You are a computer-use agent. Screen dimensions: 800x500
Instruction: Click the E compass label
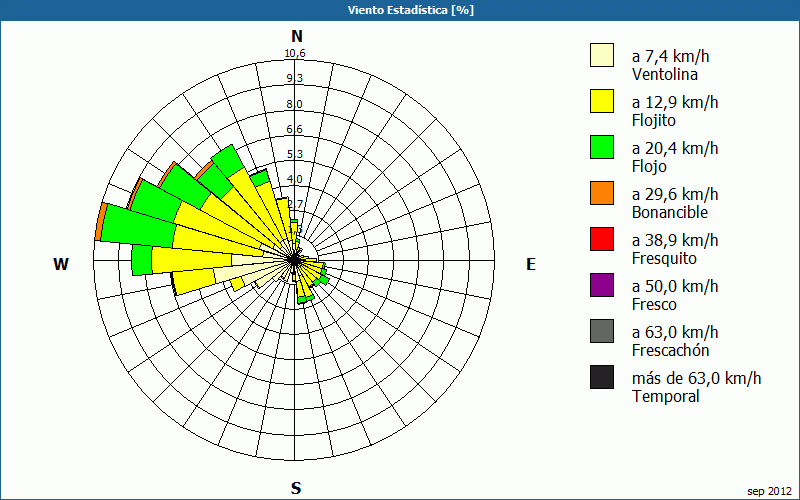point(531,264)
